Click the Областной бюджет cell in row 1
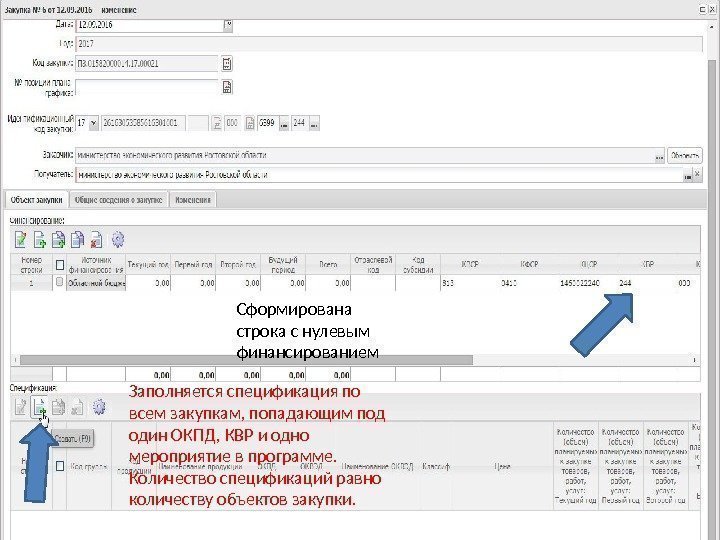Screen dimensions: 720x540 pyautogui.click(x=96, y=283)
